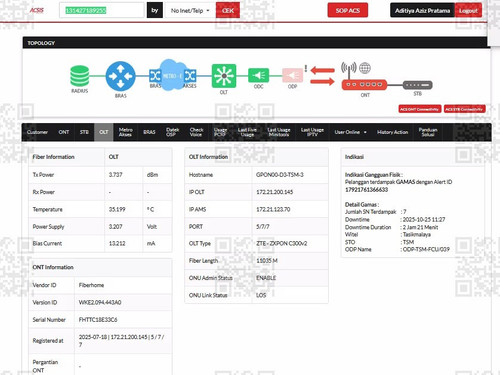This screenshot has height=375, width=500.
Task: Click the ACS STB Connectivity button
Action: pos(464,109)
